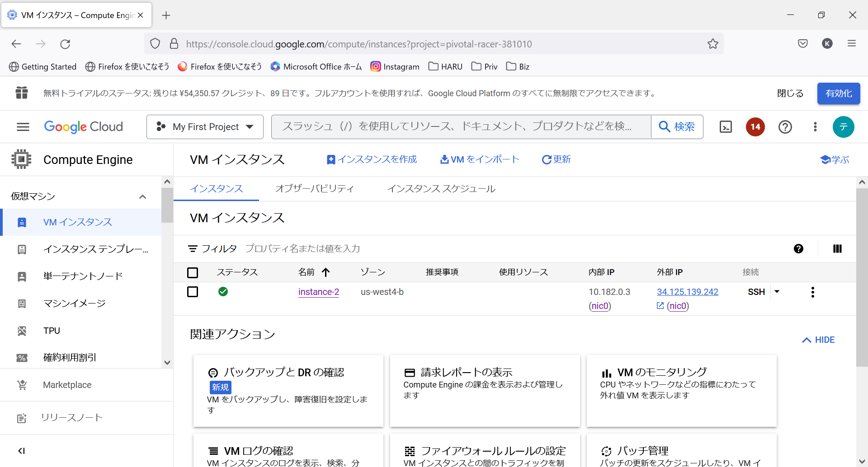
Task: Click the release notes icon
Action: tap(22, 418)
